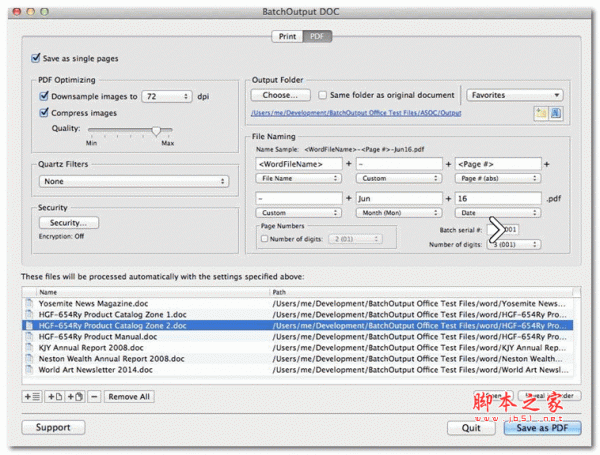Click the Name column header

(152, 292)
